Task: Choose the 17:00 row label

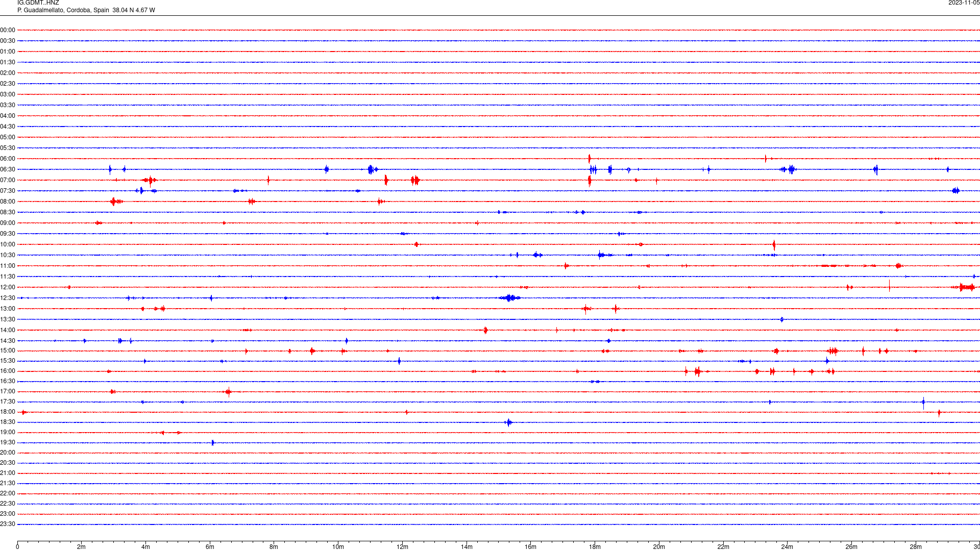Action: [8, 391]
